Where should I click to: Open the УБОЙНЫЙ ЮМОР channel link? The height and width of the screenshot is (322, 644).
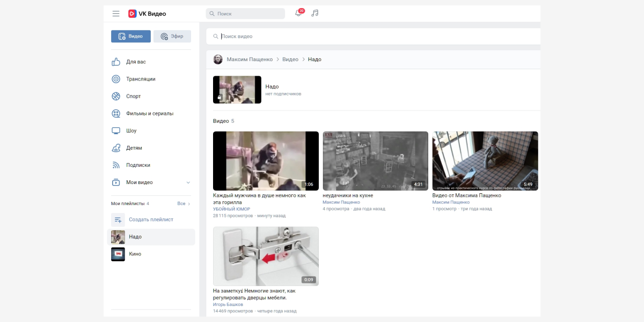(231, 209)
